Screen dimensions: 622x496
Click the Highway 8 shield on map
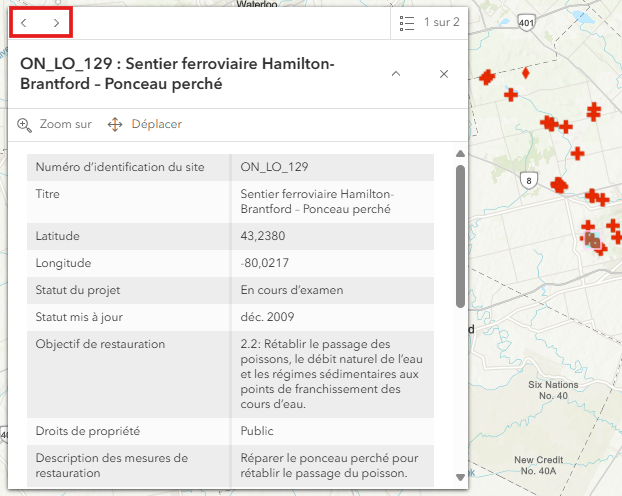coord(528,180)
